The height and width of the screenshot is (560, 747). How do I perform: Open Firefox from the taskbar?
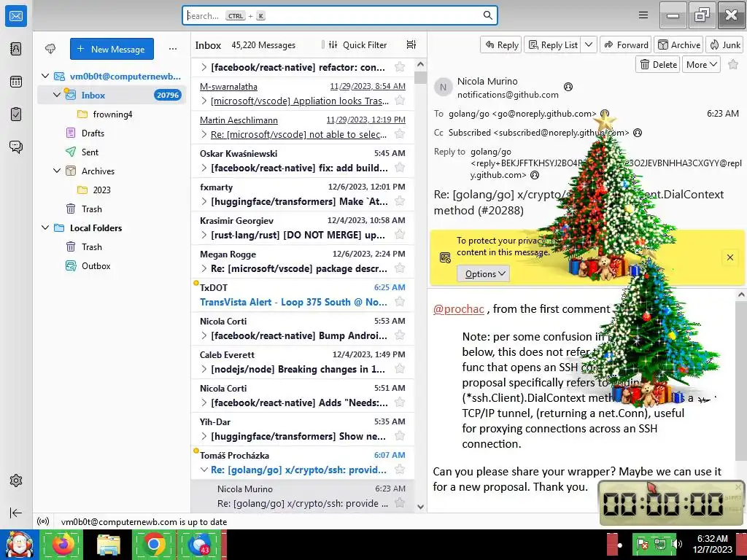(63, 544)
